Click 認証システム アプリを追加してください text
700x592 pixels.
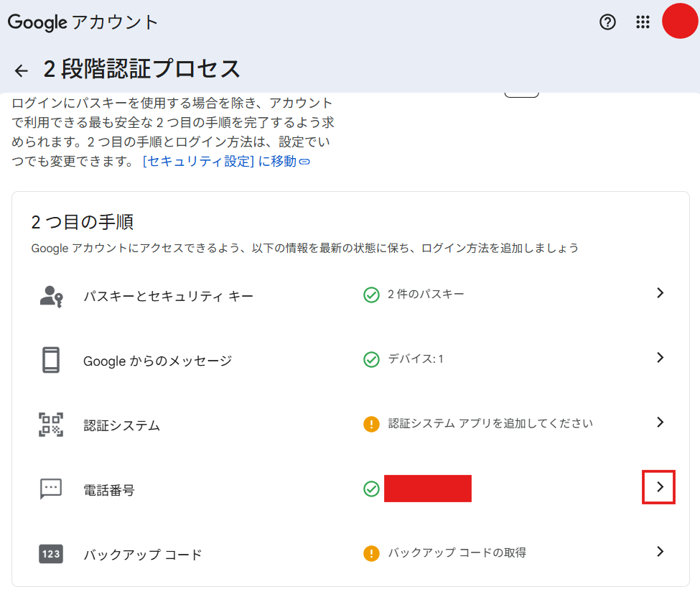[x=490, y=423]
